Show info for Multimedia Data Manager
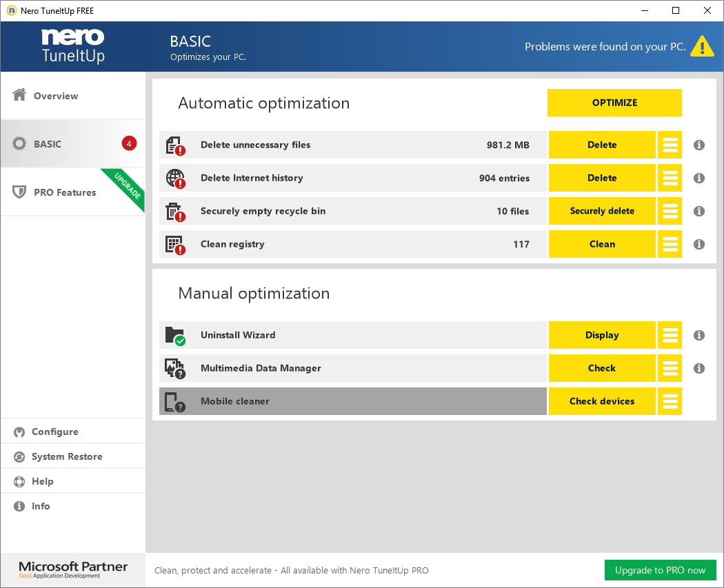Screen dimensions: 724x588 (699, 368)
